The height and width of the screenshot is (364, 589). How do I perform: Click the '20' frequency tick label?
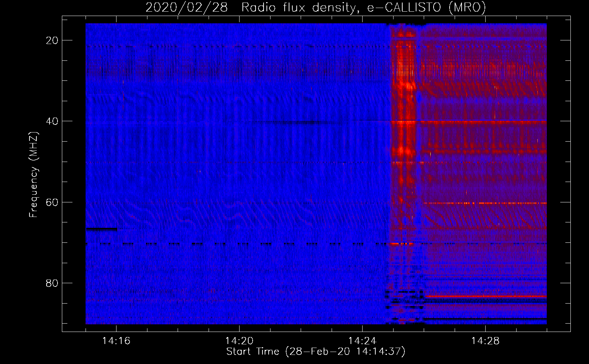(52, 40)
